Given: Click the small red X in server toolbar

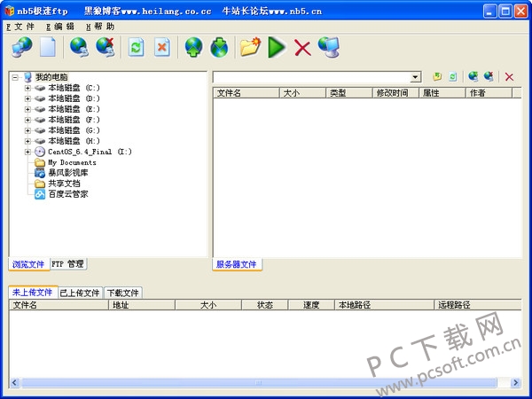Looking at the screenshot, I should pos(509,77).
